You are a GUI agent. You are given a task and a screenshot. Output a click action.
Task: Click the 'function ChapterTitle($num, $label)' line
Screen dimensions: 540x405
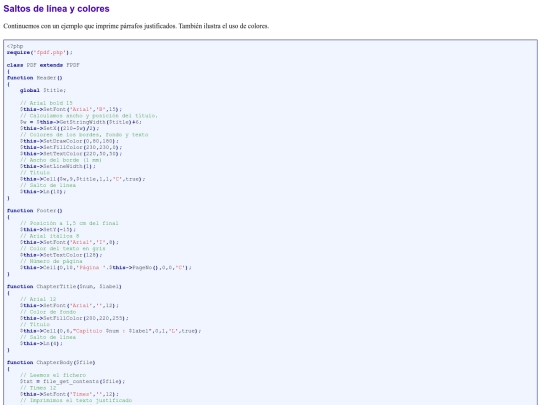point(64,286)
